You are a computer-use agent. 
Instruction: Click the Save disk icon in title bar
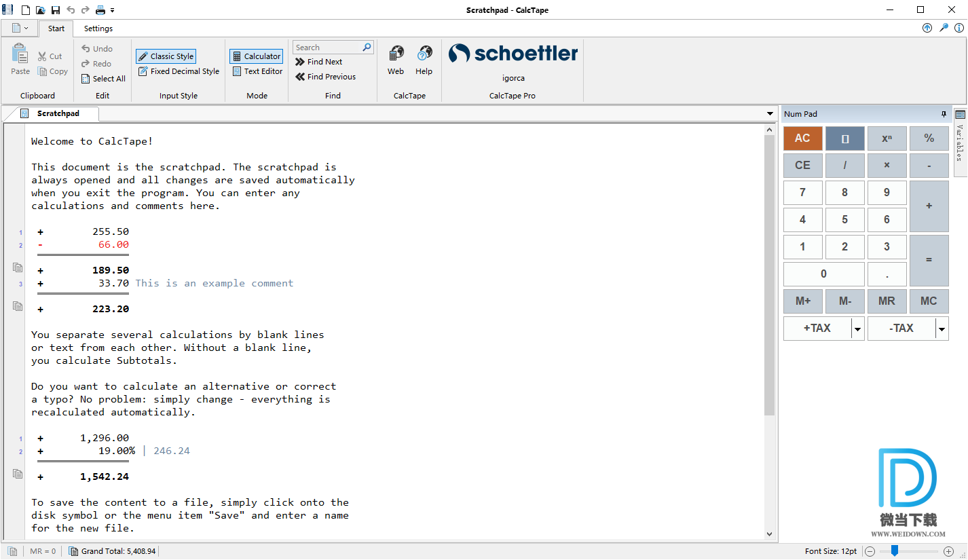click(56, 10)
